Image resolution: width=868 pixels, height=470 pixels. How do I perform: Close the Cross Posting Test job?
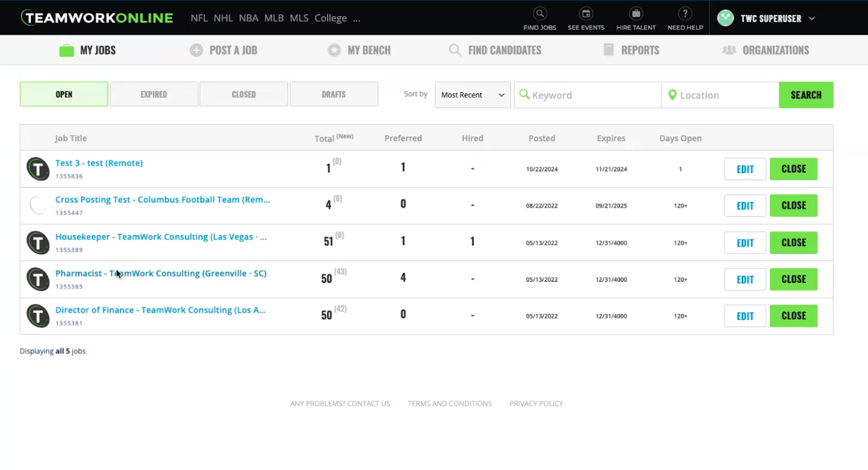tap(794, 206)
